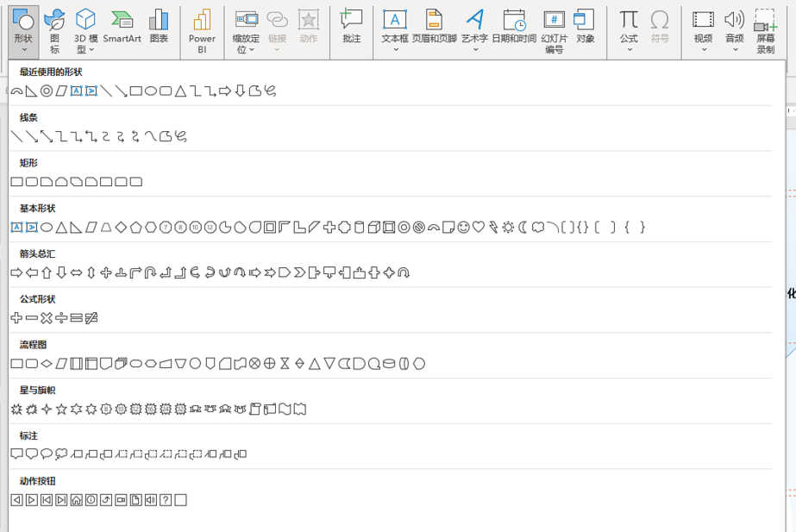Choose the flowchart decision diamond in 流程图

[47, 364]
